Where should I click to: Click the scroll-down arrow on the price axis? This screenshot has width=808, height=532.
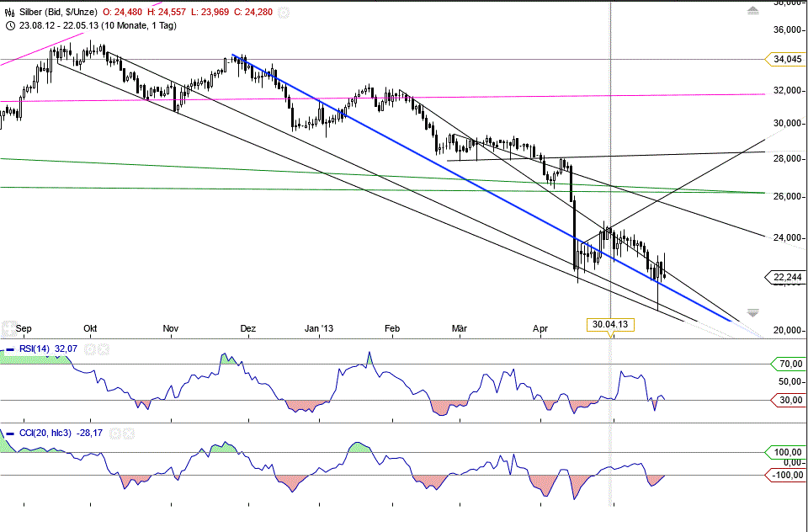tap(752, 313)
